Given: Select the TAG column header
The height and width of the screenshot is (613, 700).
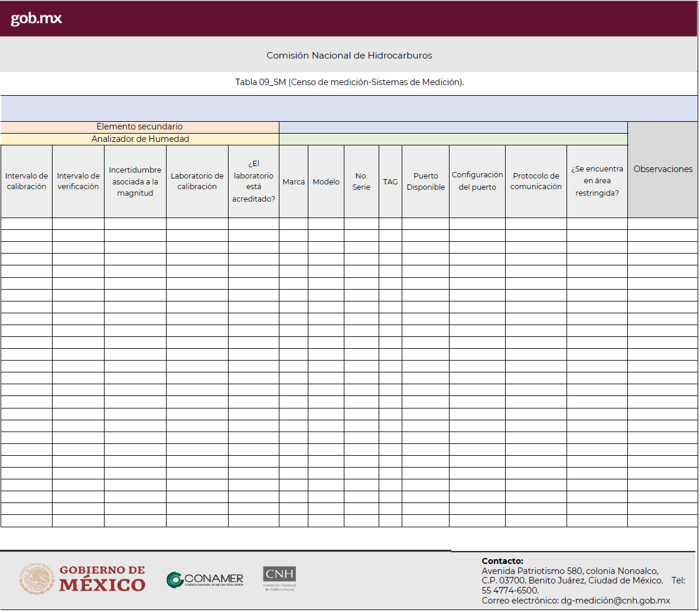Looking at the screenshot, I should click(x=390, y=181).
